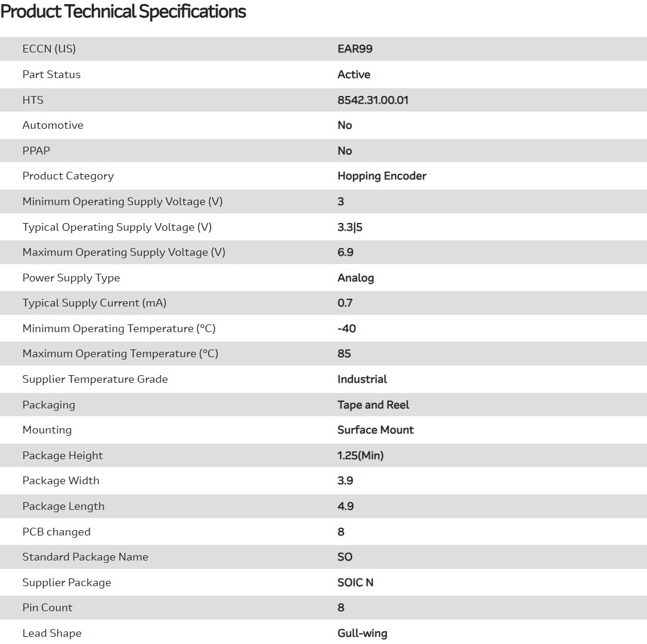This screenshot has height=644, width=647.
Task: Select the PPAP label
Action: pyautogui.click(x=36, y=151)
